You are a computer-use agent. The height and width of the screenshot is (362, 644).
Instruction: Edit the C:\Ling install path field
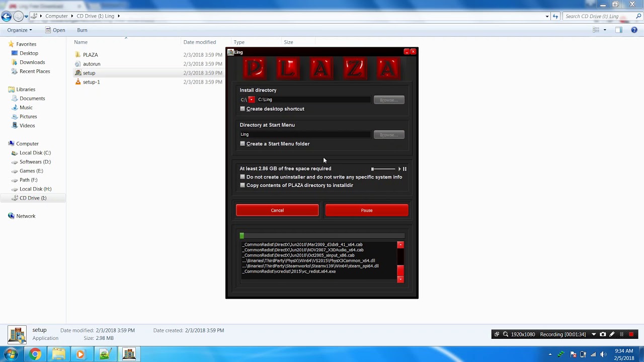313,100
